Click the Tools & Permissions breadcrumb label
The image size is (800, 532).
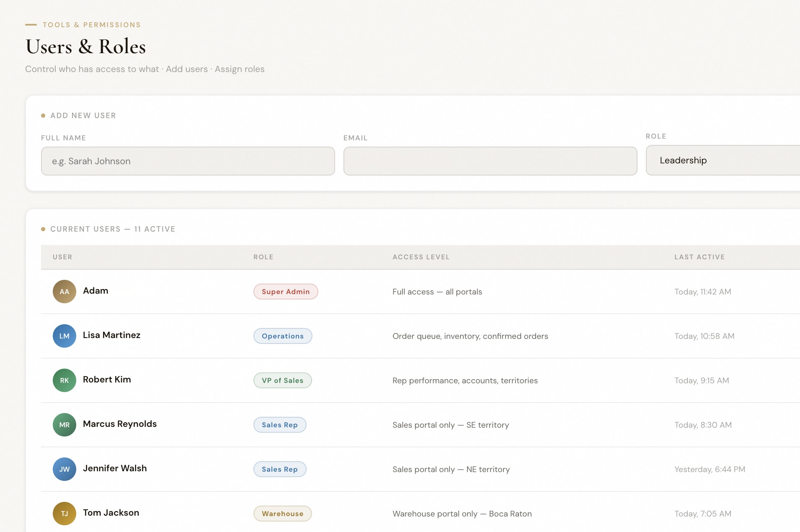pos(92,25)
